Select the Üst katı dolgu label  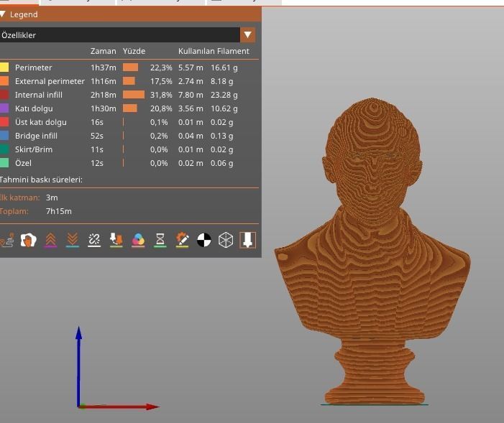pos(41,122)
